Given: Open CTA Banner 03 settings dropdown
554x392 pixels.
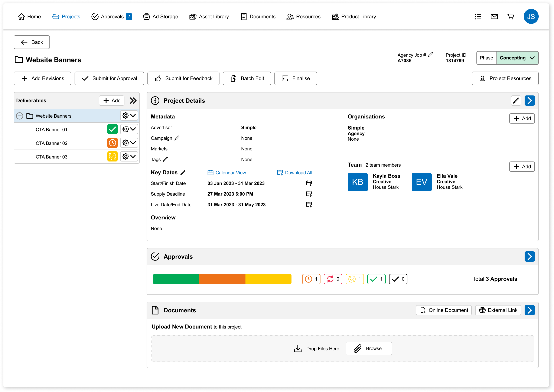Looking at the screenshot, I should [x=129, y=156].
